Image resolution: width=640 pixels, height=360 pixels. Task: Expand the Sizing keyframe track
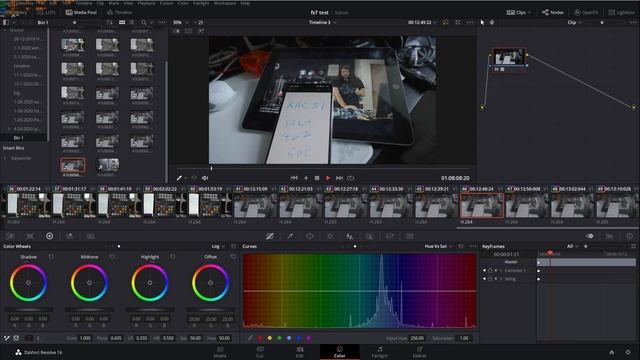[x=501, y=279]
